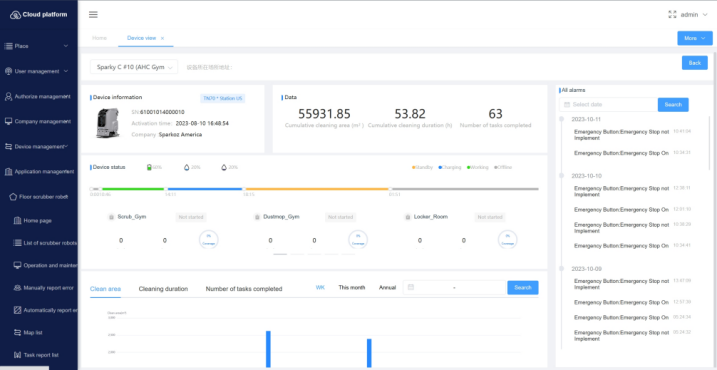Click the scrubber robot thumbnail image

(x=108, y=123)
